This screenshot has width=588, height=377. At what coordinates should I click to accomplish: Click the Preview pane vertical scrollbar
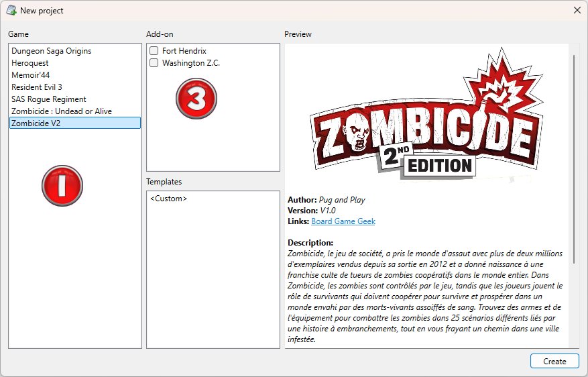click(574, 159)
